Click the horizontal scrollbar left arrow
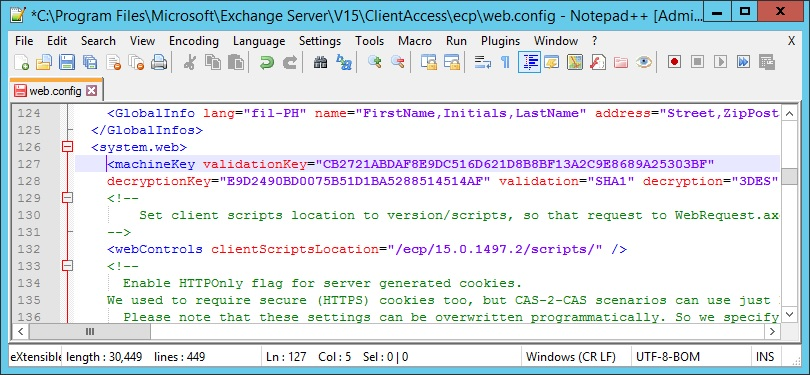Screen dimensions: 810x375 pyautogui.click(x=20, y=331)
